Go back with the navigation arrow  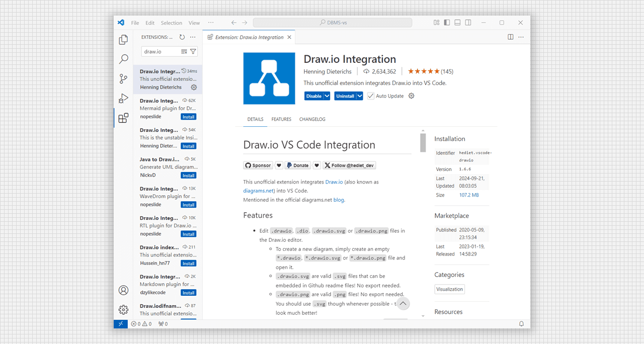(x=234, y=23)
